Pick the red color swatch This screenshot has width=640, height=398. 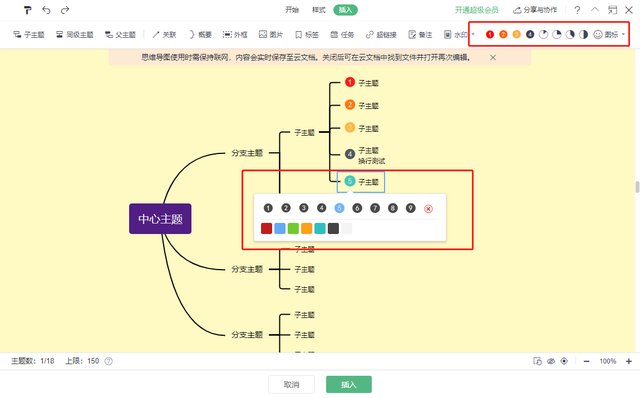267,228
